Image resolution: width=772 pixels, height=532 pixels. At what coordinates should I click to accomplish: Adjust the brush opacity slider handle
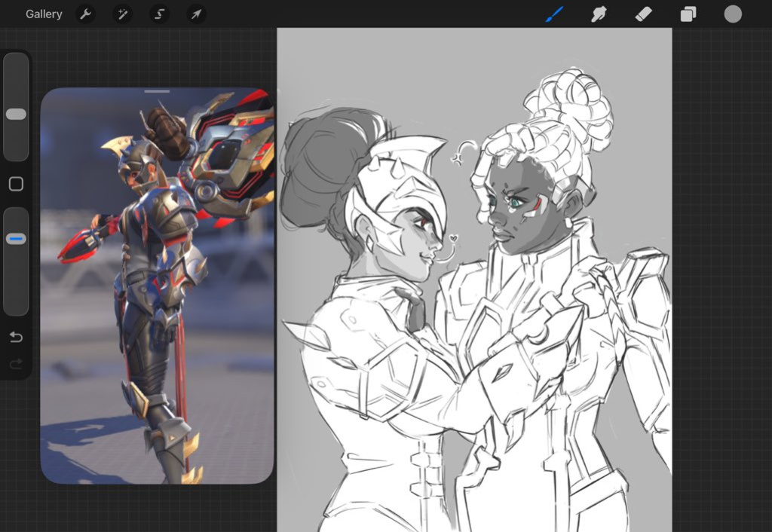pos(16,239)
